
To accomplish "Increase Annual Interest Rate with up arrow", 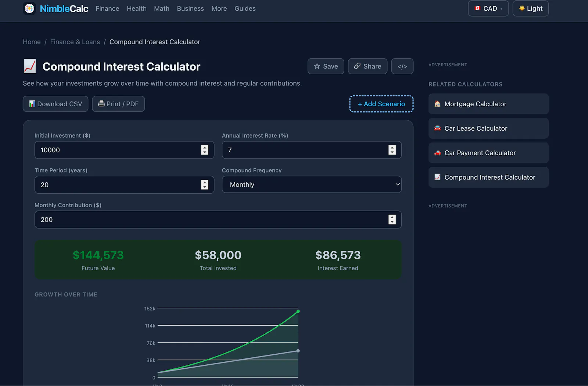I will tap(392, 148).
